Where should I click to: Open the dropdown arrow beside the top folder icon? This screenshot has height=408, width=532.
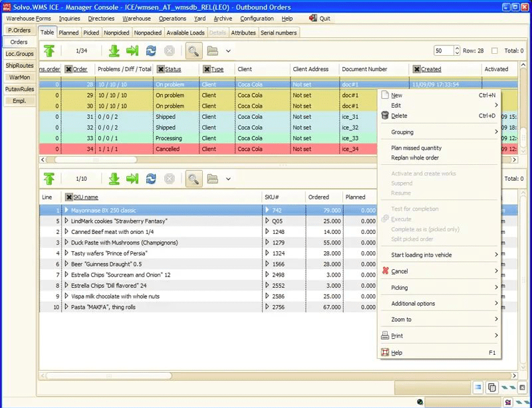228,51
